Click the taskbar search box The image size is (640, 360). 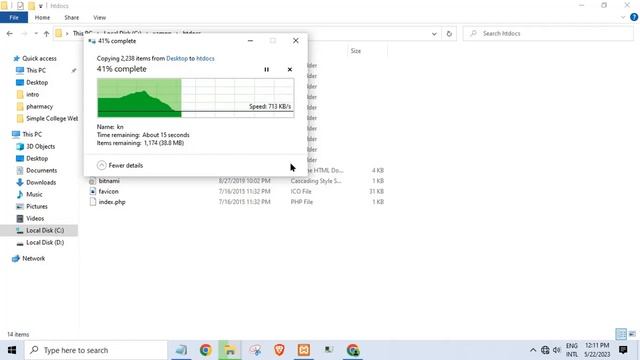click(x=96, y=350)
